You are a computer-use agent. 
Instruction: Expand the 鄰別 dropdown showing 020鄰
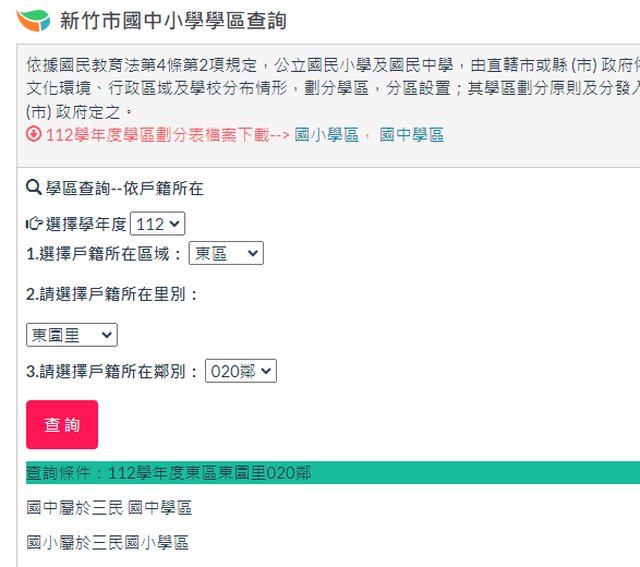240,371
